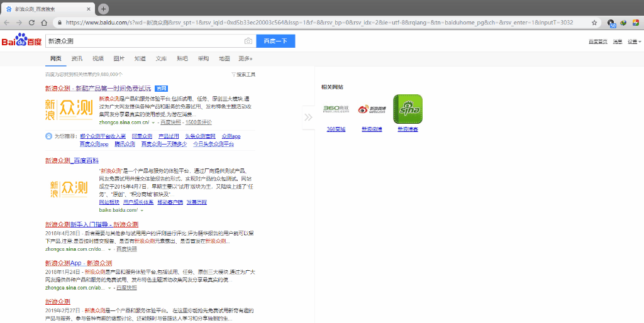
Task: Open the 移动客户端 Baike sublink
Action: point(170,202)
